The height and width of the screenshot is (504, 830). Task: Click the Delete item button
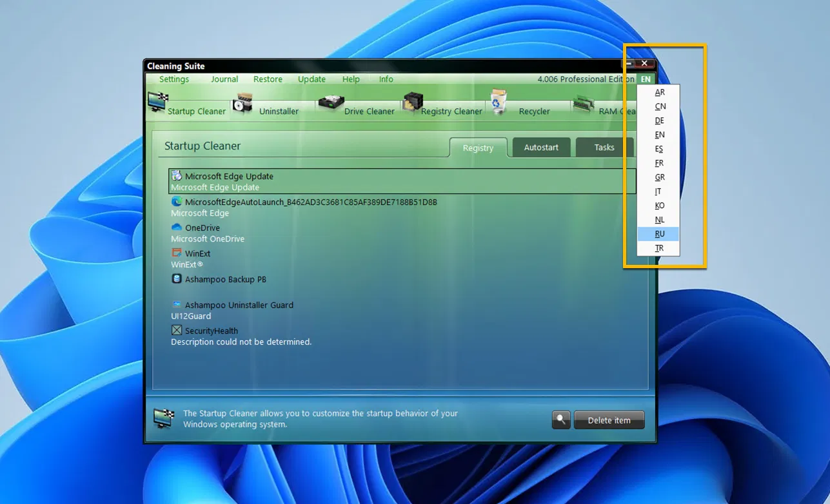pos(609,420)
